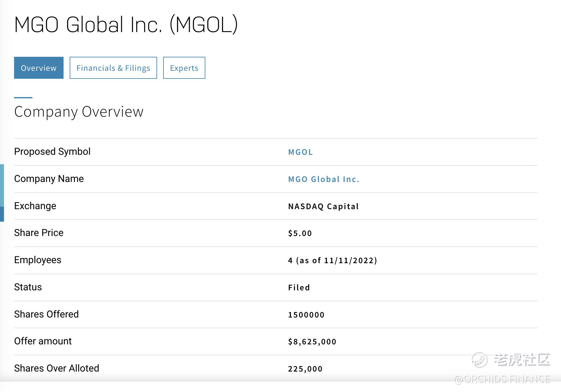Click the 225,000 over alloted value
This screenshot has height=392, width=561.
305,369
